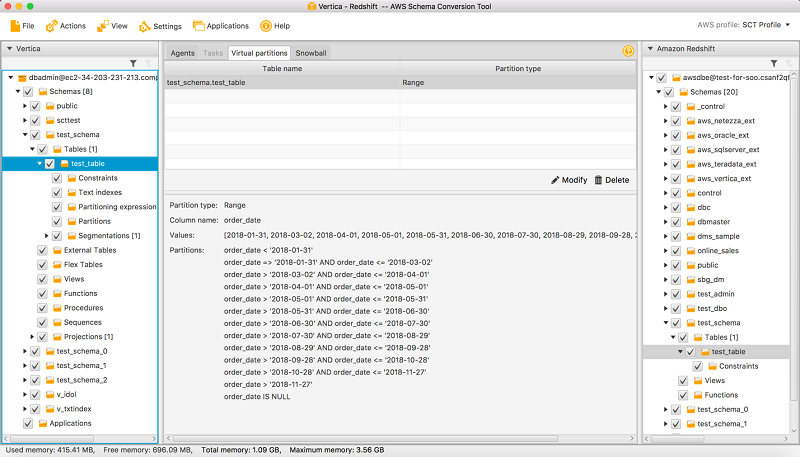Image resolution: width=800 pixels, height=457 pixels.
Task: Uncheck the Redshift _control schema checkbox
Action: click(x=676, y=107)
